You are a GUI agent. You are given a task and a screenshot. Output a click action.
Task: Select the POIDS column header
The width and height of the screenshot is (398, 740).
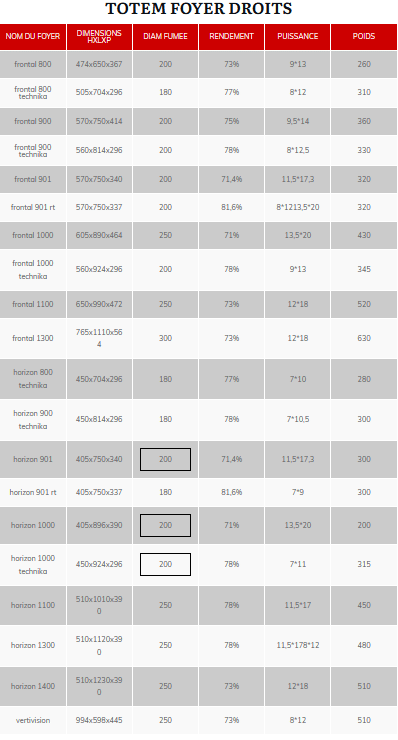pyautogui.click(x=364, y=36)
